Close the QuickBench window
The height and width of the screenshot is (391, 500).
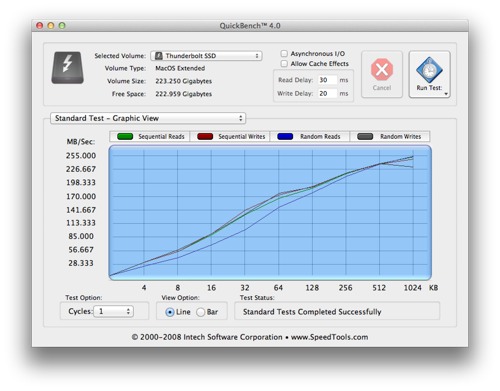[x=40, y=25]
